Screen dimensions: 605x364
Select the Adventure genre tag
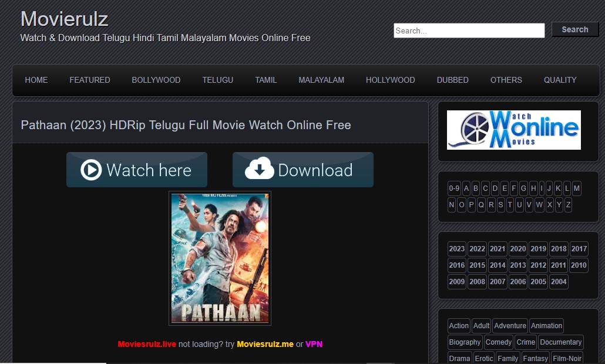tap(510, 326)
